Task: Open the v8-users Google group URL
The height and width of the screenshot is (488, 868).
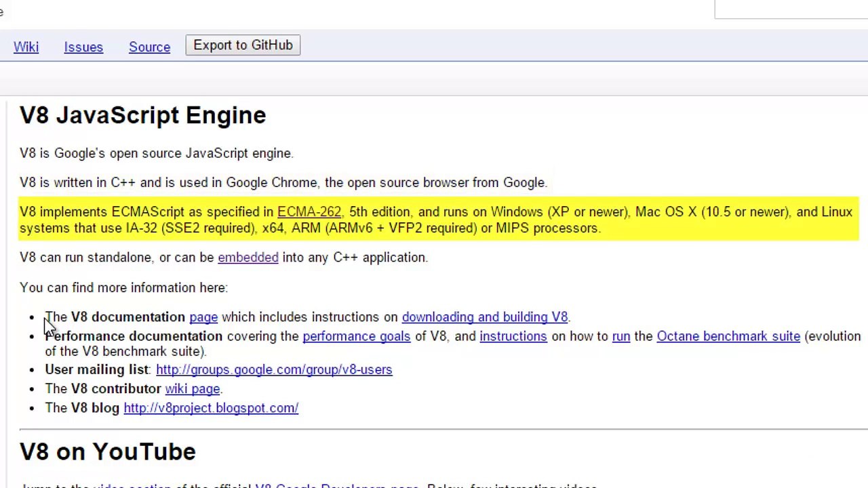Action: 274,369
